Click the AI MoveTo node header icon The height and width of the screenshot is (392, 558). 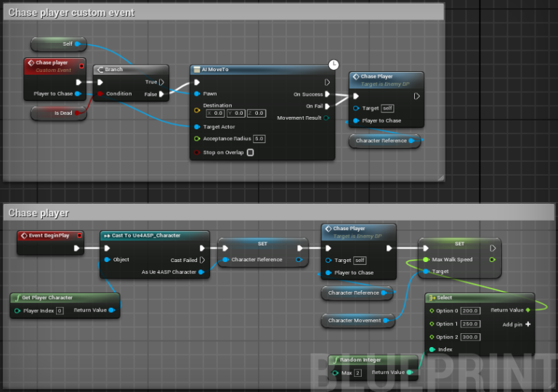pyautogui.click(x=197, y=70)
